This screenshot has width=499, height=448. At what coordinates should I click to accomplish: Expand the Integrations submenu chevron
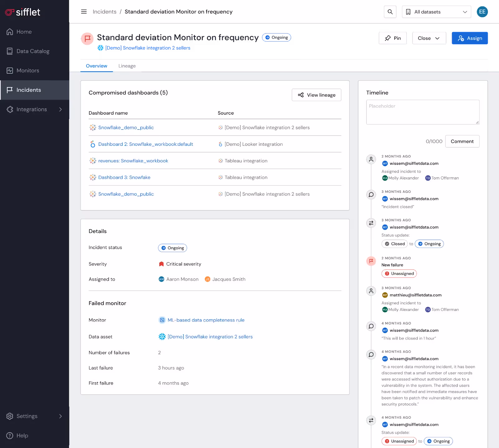click(61, 109)
